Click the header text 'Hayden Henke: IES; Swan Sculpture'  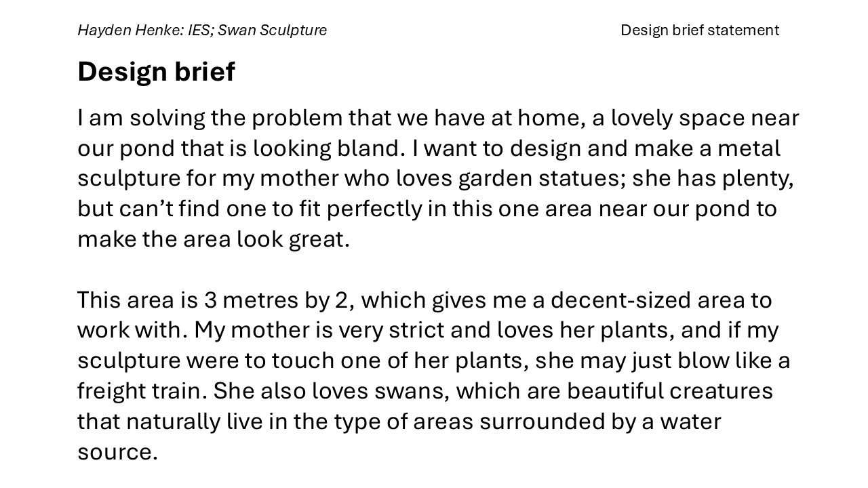(x=202, y=30)
